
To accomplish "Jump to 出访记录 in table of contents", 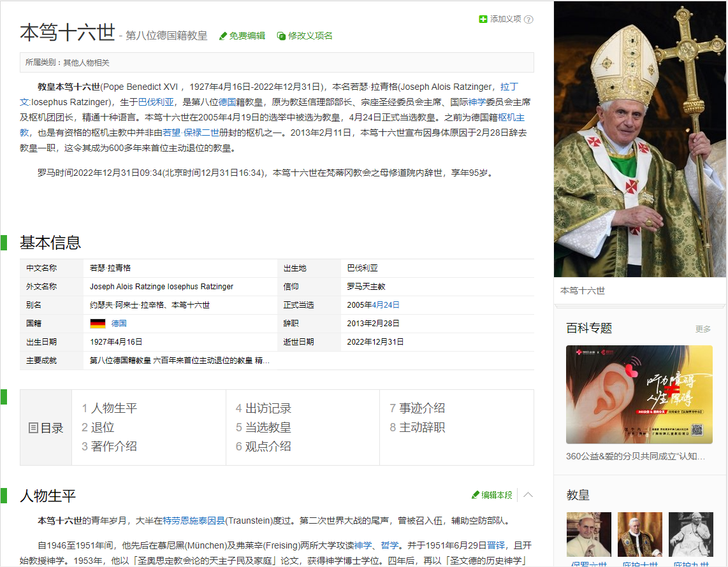I will coord(263,408).
